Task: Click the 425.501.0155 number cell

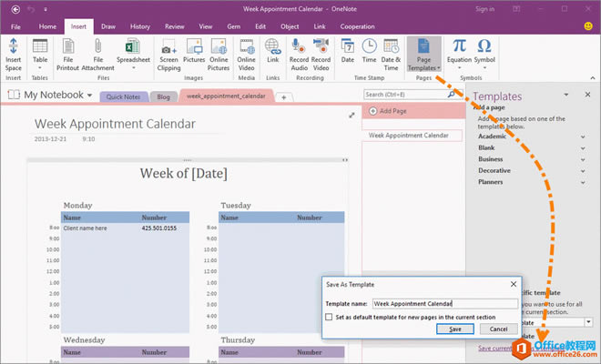Action: (x=159, y=228)
